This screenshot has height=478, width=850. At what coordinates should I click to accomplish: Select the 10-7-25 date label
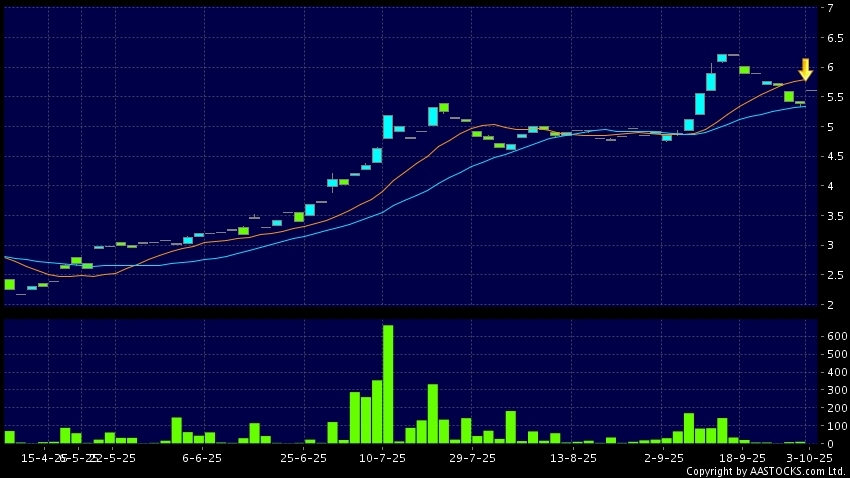tap(382, 457)
